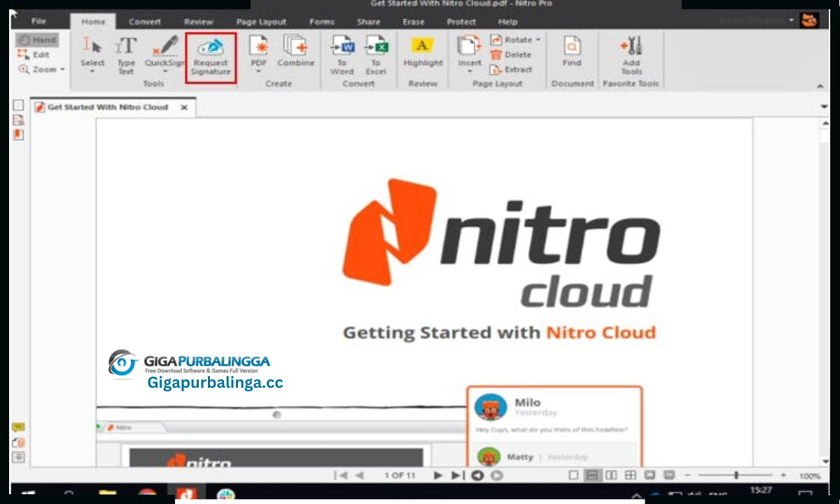Go to the Share tab

coord(369,22)
